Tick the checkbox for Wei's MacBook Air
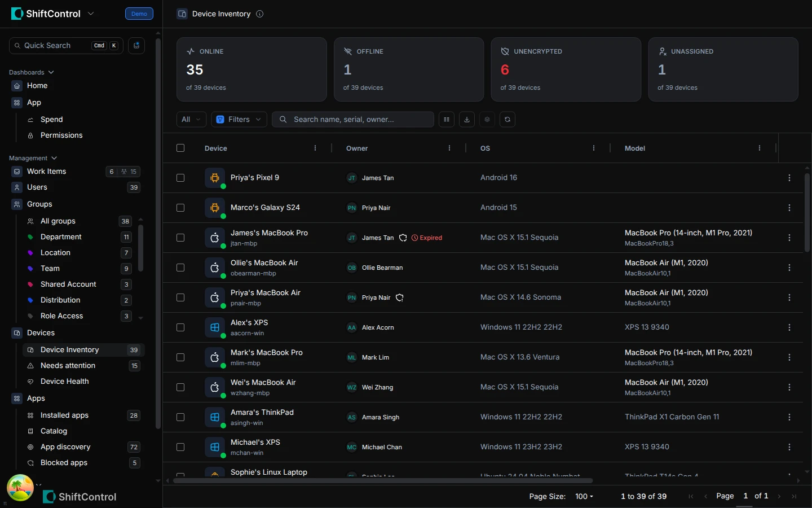812x508 pixels. tap(180, 387)
